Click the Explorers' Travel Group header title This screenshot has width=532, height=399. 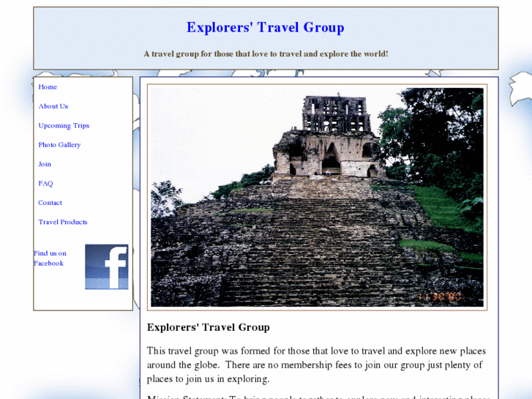(x=266, y=28)
